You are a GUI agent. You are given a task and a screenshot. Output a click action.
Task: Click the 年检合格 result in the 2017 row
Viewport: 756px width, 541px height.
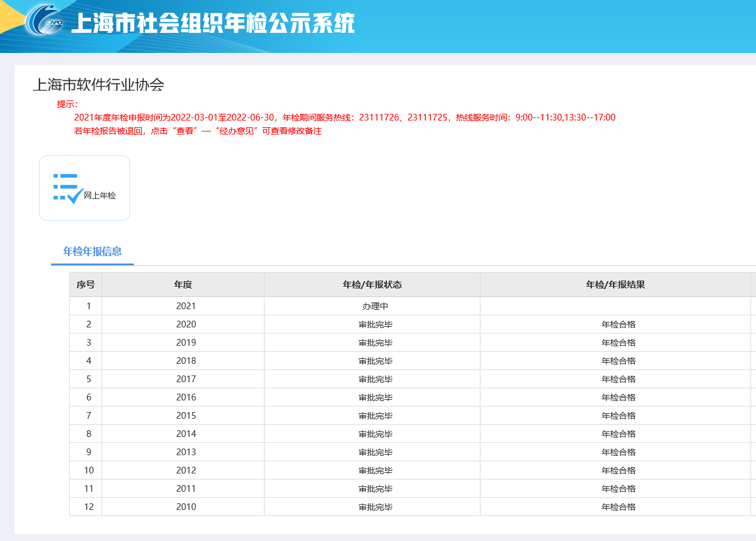619,379
